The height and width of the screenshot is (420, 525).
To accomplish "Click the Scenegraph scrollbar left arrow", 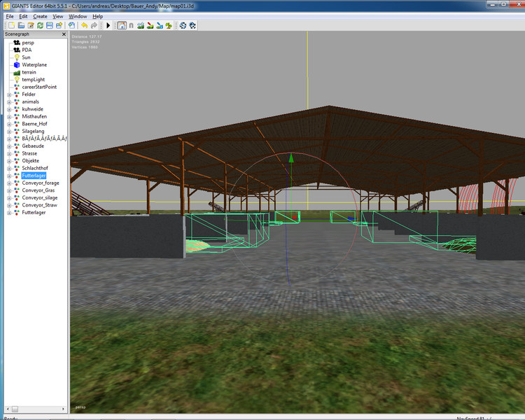I will click(8, 409).
